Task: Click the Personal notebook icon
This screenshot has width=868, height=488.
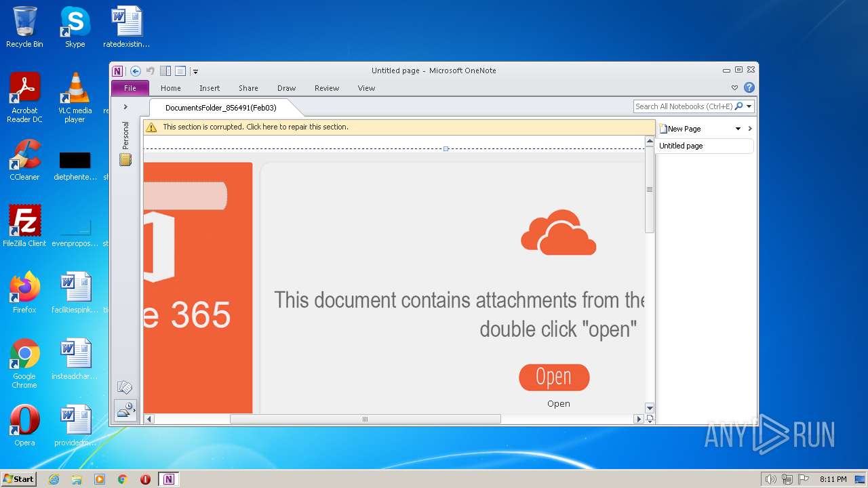Action: (125, 160)
